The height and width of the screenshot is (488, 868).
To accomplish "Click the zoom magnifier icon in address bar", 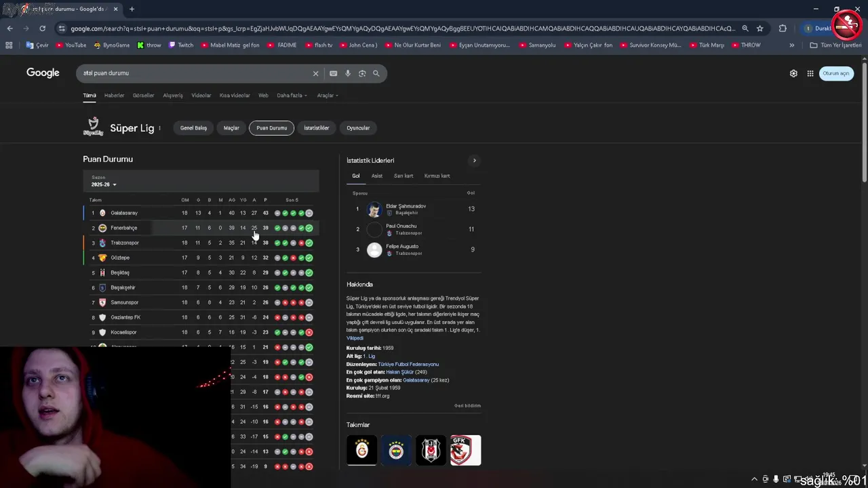I will click(x=745, y=28).
